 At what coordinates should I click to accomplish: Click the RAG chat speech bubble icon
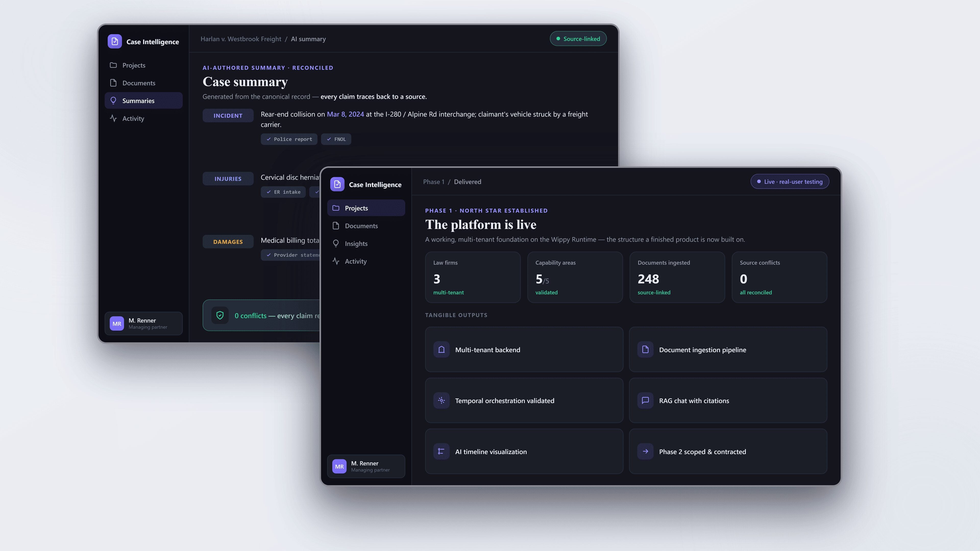coord(645,400)
